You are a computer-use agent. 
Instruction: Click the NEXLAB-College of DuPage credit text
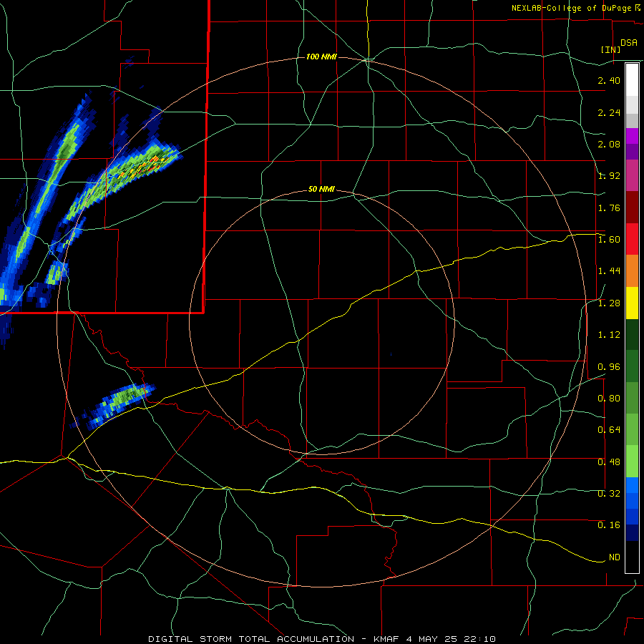(x=571, y=8)
